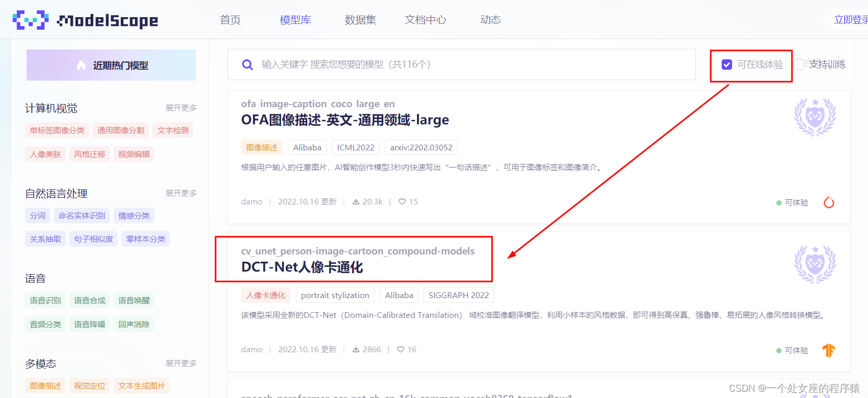Image resolution: width=868 pixels, height=398 pixels.
Task: Click the SIGGRAPH 2022 tag
Action: coord(459,295)
